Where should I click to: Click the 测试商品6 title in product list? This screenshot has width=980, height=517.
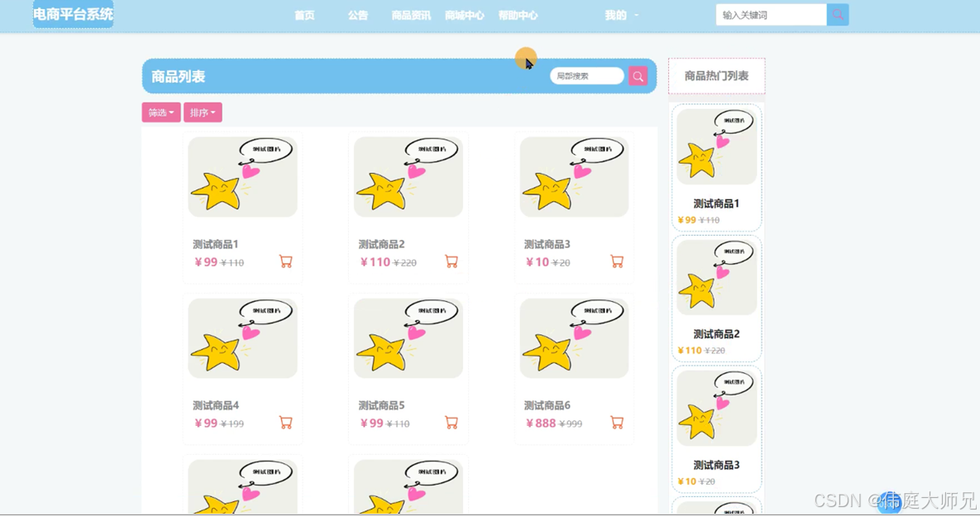coord(547,405)
